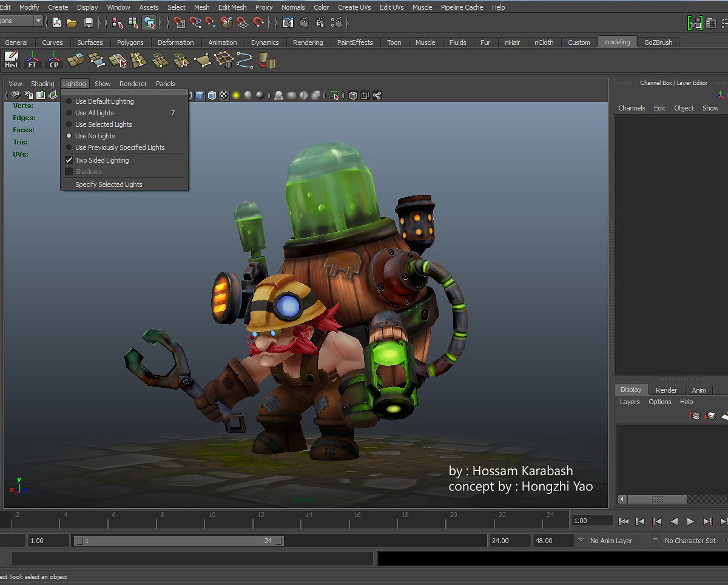
Task: Expand the arrow beside No Anim Layer
Action: click(x=581, y=540)
